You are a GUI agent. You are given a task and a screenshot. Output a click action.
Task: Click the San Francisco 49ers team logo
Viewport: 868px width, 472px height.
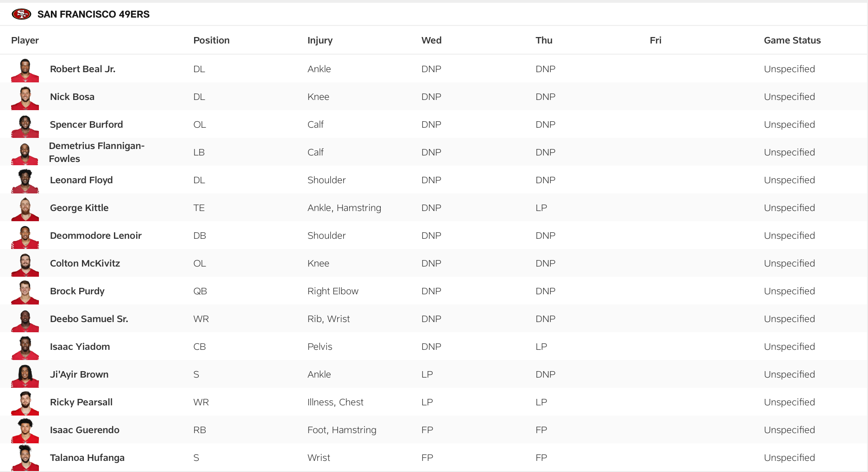(x=21, y=14)
